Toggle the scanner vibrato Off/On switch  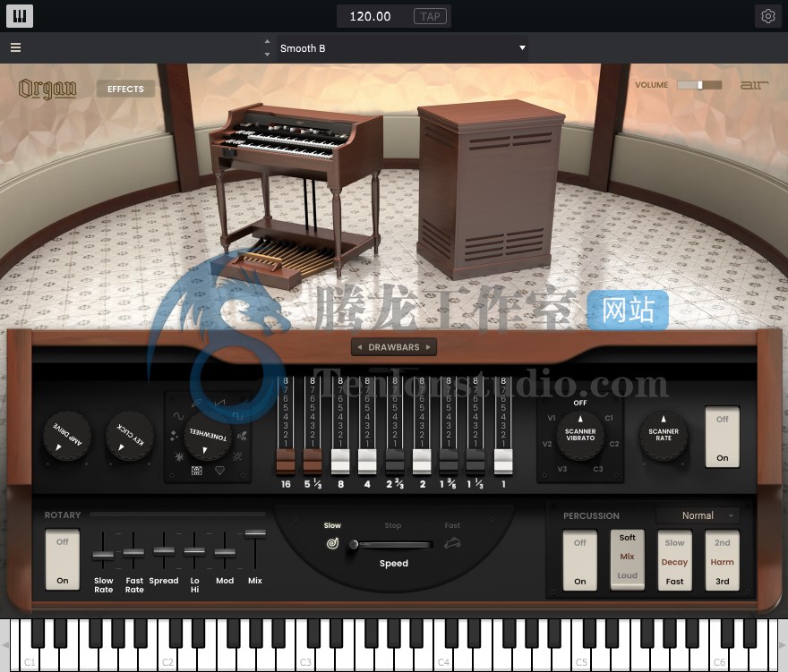coord(722,438)
